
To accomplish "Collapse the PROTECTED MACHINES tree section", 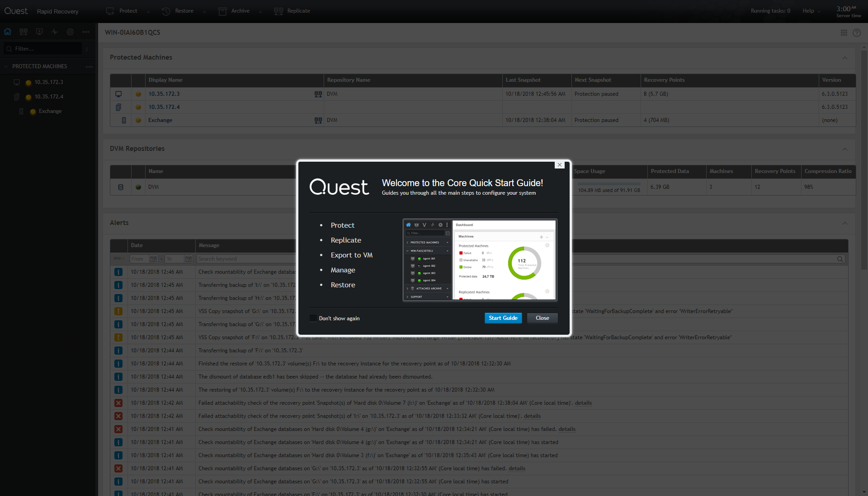I will click(6, 66).
